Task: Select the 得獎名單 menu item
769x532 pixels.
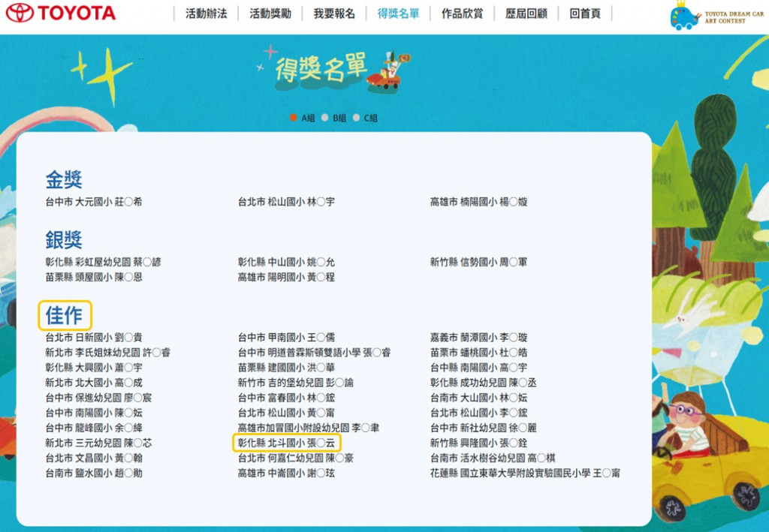Action: pos(398,14)
